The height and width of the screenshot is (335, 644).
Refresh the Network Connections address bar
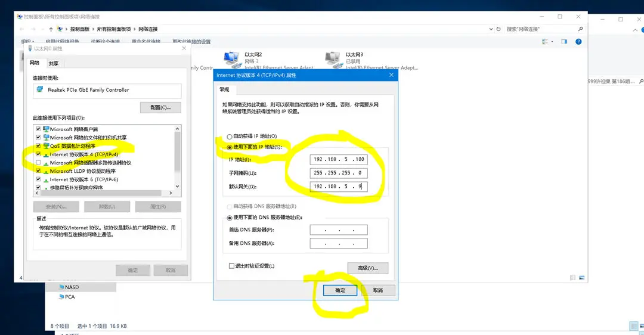coord(499,29)
